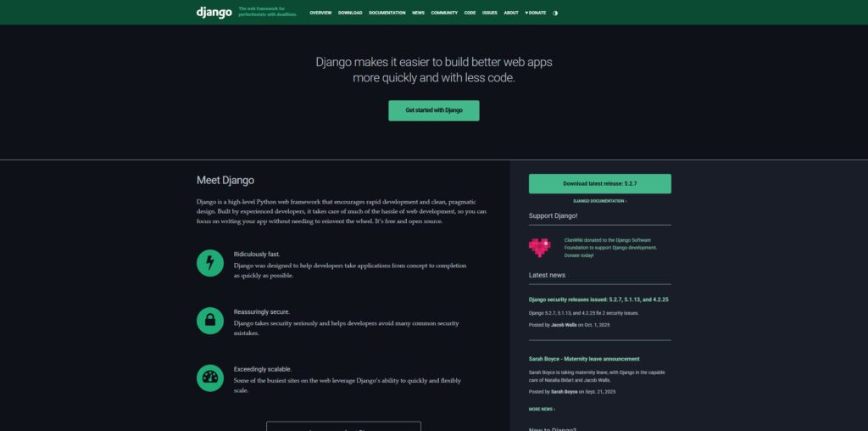Open Documentation from the top menu

pyautogui.click(x=387, y=13)
